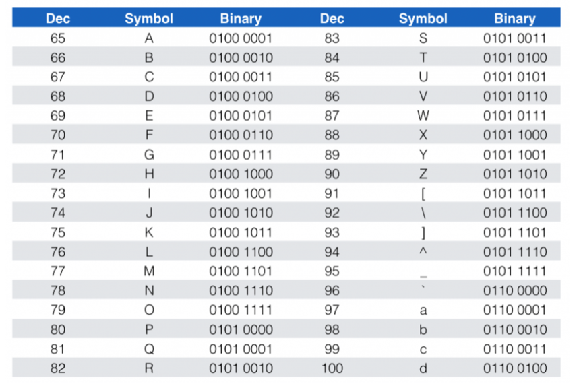This screenshot has width=581, height=392.
Task: Select the decimal value 100 cell
Action: 332,368
